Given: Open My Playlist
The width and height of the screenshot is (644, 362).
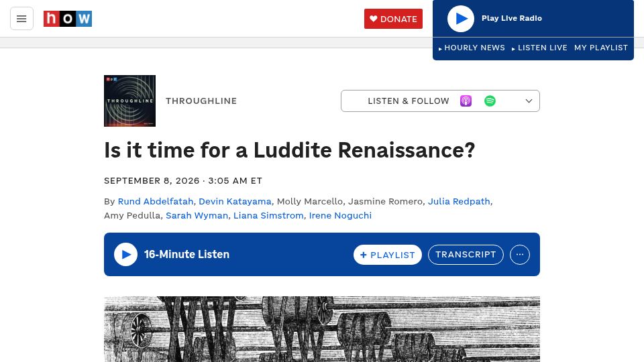Looking at the screenshot, I should tap(601, 48).
